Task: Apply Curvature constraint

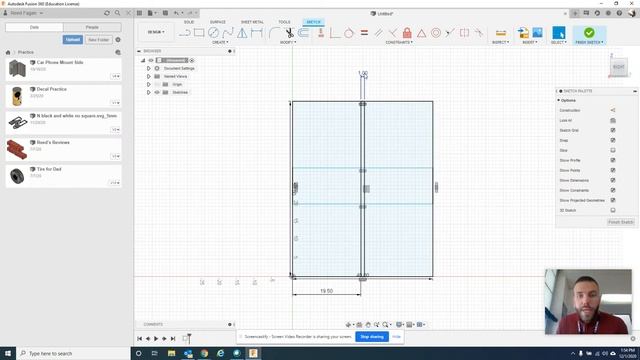Action: [x=478, y=33]
